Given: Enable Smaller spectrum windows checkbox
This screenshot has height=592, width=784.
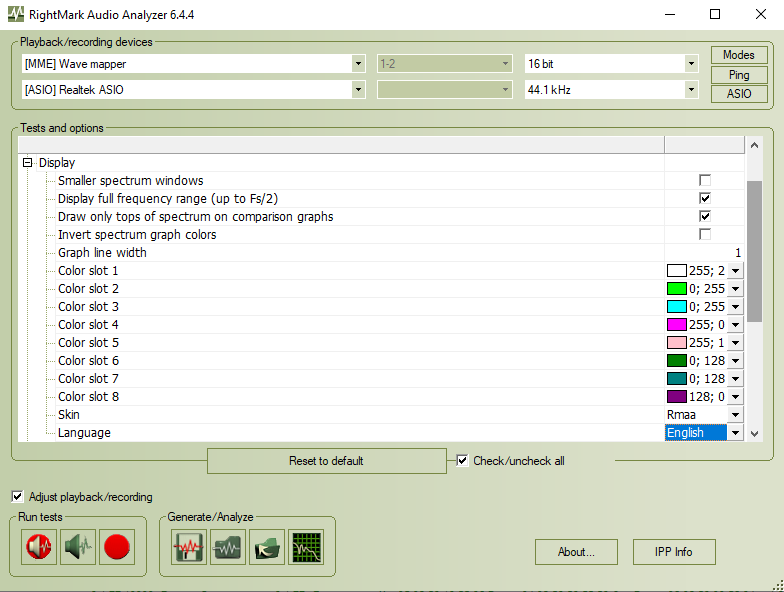Looking at the screenshot, I should point(705,180).
